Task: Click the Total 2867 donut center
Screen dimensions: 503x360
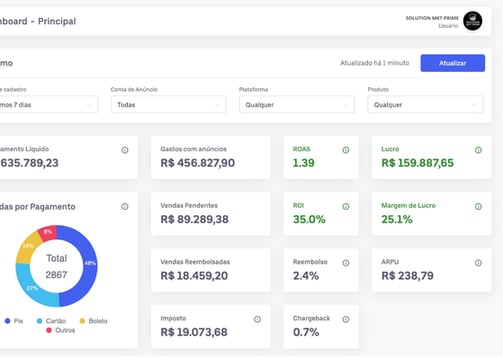Action: [56, 266]
